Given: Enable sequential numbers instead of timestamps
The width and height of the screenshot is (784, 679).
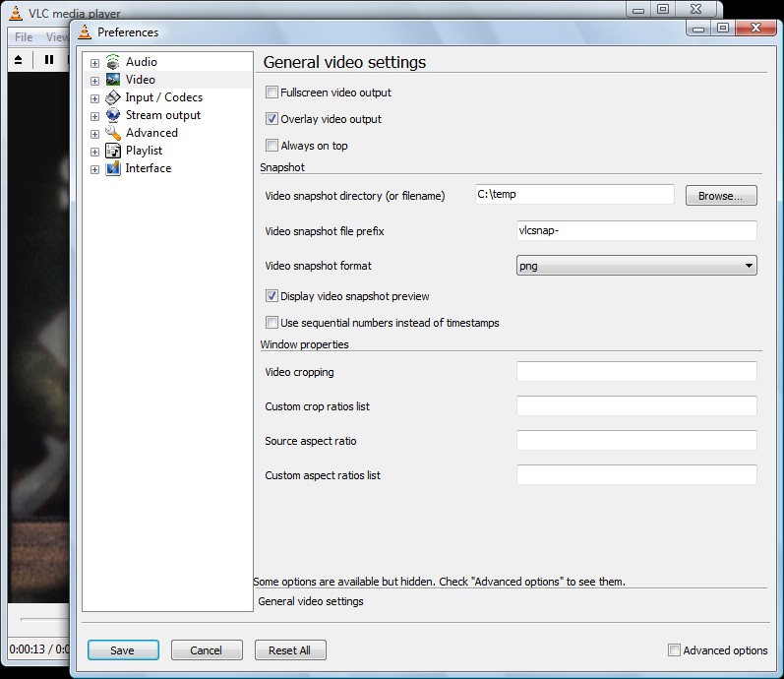Looking at the screenshot, I should [x=271, y=322].
